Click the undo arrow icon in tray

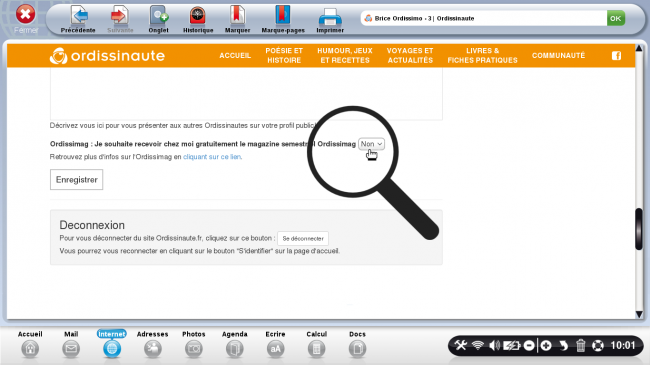click(x=563, y=345)
